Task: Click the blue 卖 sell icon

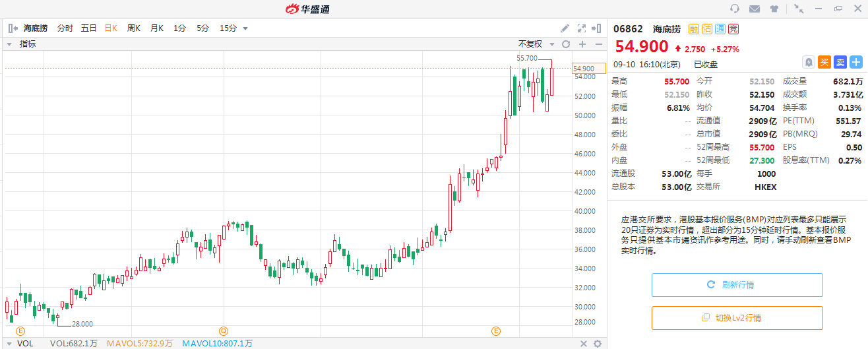Action: click(x=840, y=62)
